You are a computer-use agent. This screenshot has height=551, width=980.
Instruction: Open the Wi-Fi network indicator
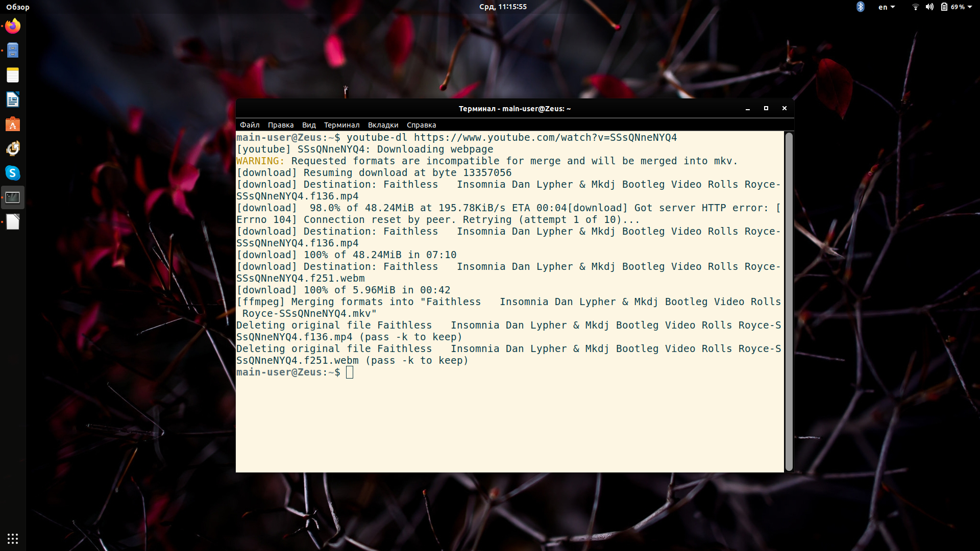tap(916, 7)
